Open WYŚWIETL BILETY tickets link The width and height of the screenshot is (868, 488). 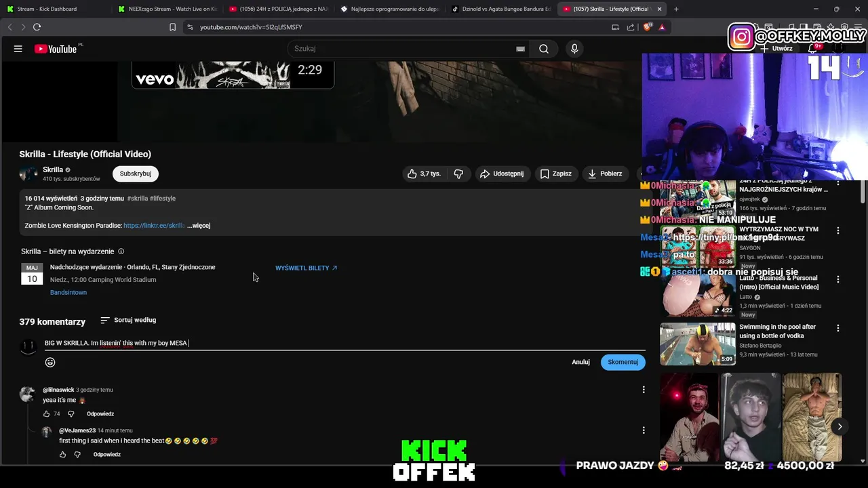click(307, 268)
